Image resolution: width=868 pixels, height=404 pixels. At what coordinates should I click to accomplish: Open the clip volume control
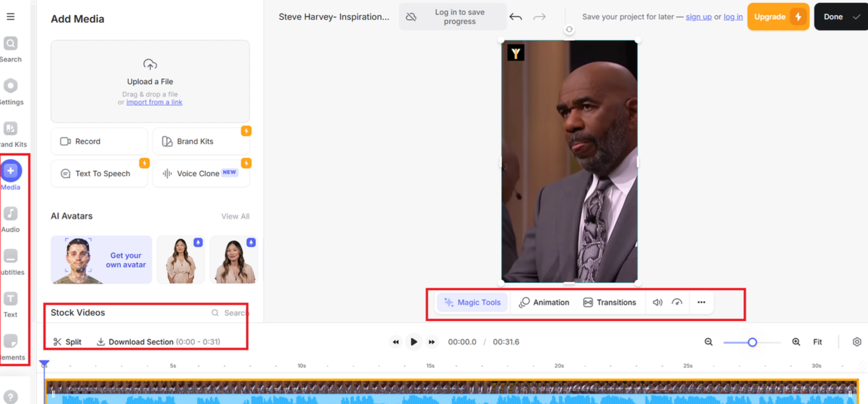click(x=657, y=302)
